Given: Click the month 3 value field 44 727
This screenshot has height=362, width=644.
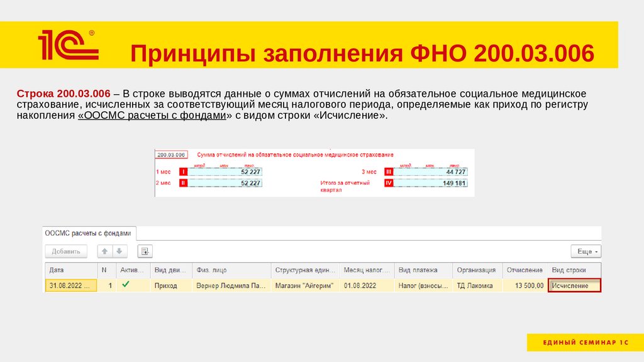Looking at the screenshot, I should (430, 172).
